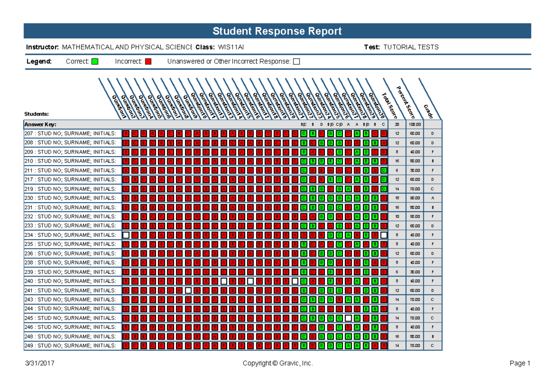The image size is (554, 392).
Task: Click the Legend label
Action: (39, 61)
